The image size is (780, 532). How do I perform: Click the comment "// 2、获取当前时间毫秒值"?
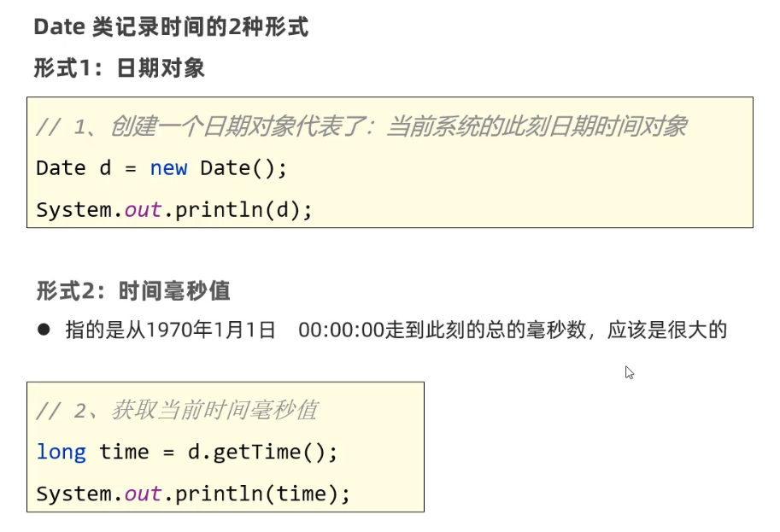click(x=177, y=411)
